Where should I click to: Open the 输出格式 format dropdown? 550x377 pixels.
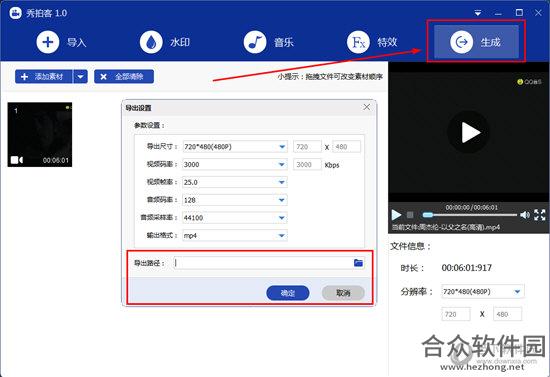[x=235, y=235]
